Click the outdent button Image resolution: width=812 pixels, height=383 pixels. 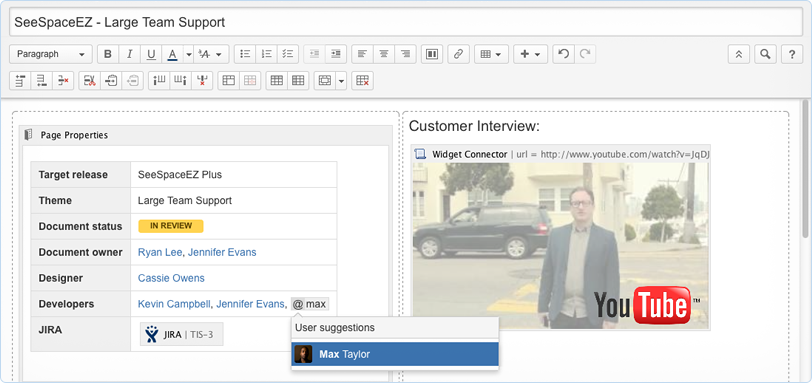pyautogui.click(x=314, y=54)
